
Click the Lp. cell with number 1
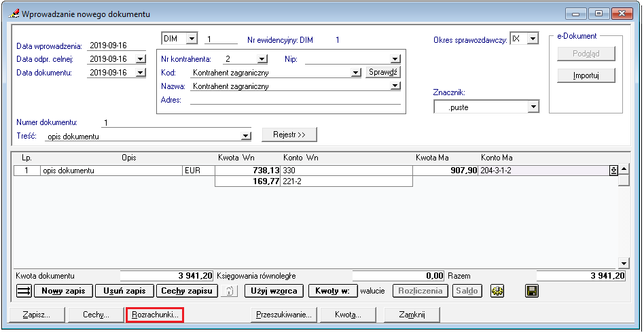(26, 170)
